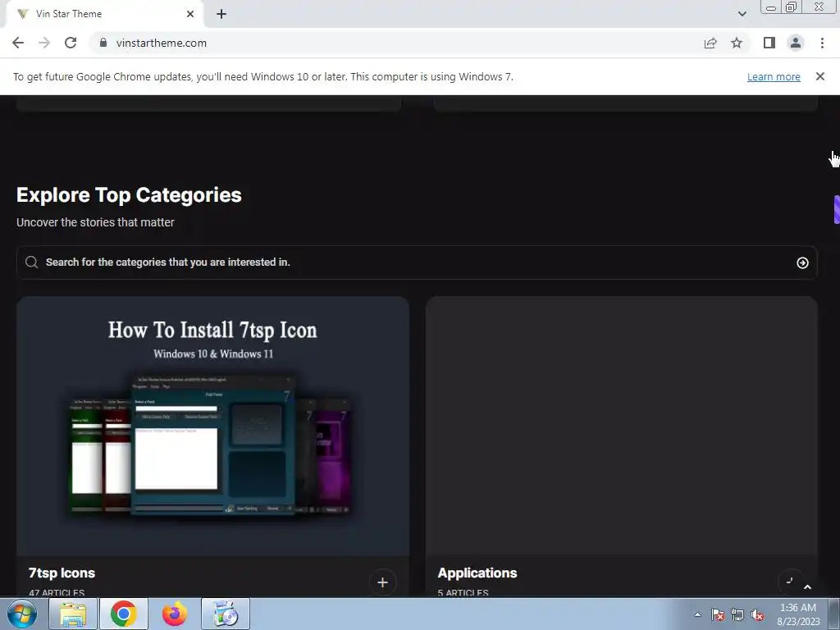The height and width of the screenshot is (630, 840).
Task: Submit category search with arrow button
Action: click(802, 262)
